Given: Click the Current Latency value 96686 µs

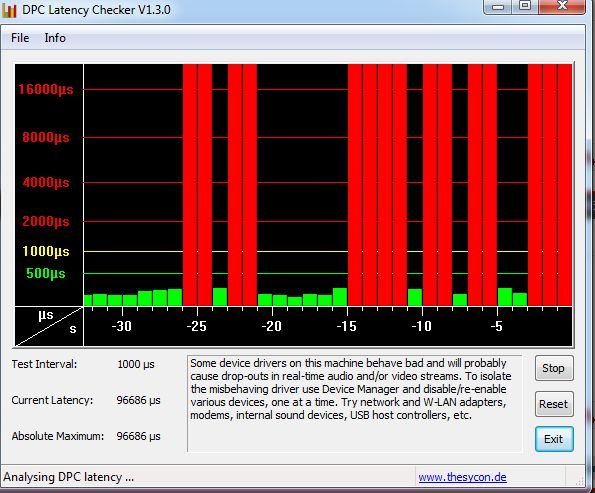Looking at the screenshot, I should click(139, 400).
